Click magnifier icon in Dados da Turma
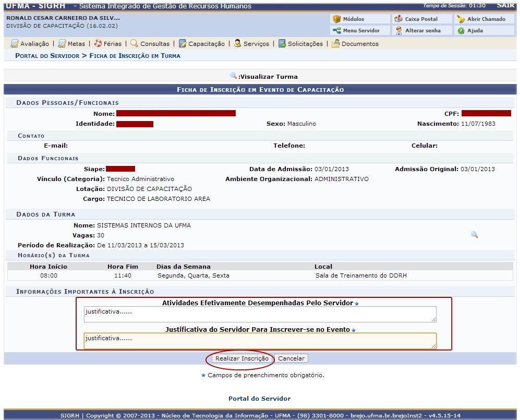 474,235
